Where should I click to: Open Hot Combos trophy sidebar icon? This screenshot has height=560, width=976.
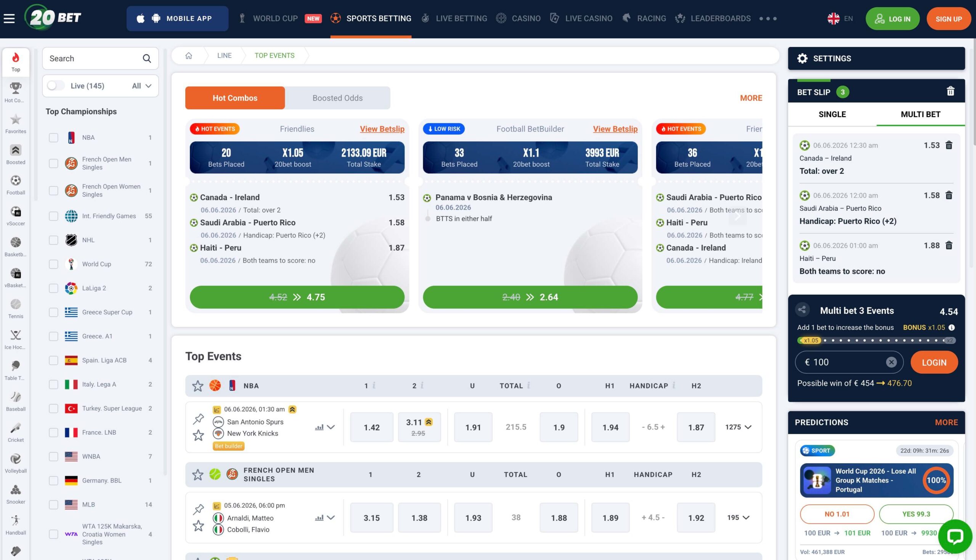(16, 92)
